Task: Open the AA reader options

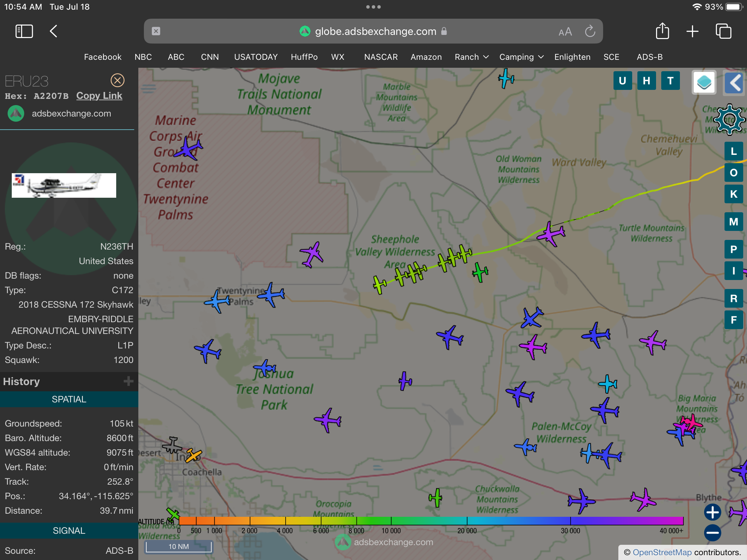Action: coord(565,32)
